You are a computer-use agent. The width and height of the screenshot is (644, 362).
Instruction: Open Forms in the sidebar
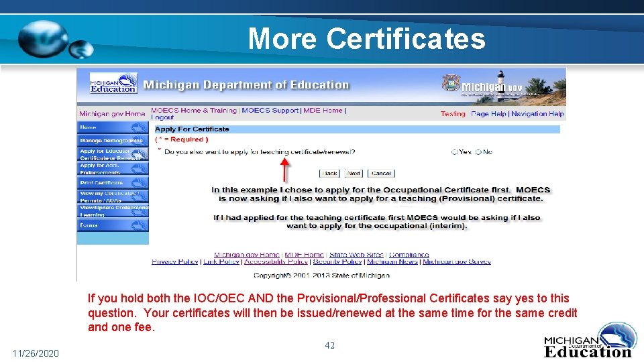(x=113, y=225)
